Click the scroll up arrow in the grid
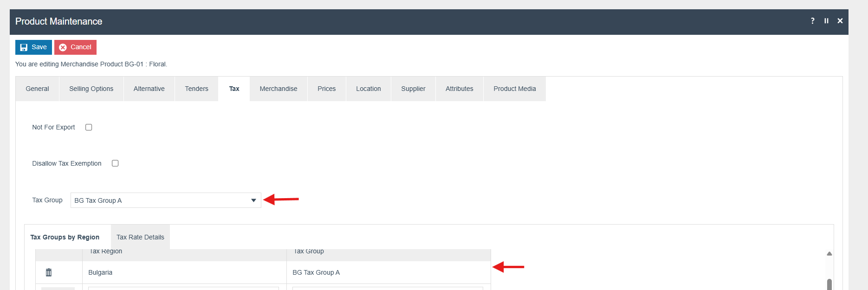The height and width of the screenshot is (290, 868). point(829,254)
